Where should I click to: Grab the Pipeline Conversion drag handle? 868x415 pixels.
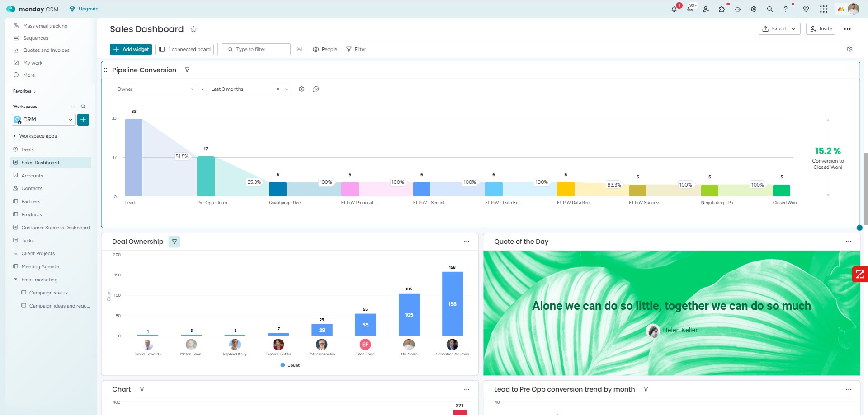coord(106,70)
